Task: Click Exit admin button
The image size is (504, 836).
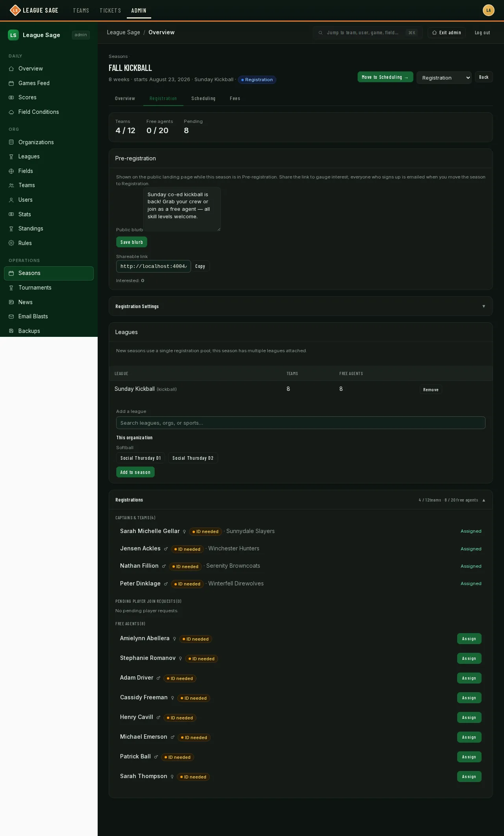Action: [x=447, y=33]
